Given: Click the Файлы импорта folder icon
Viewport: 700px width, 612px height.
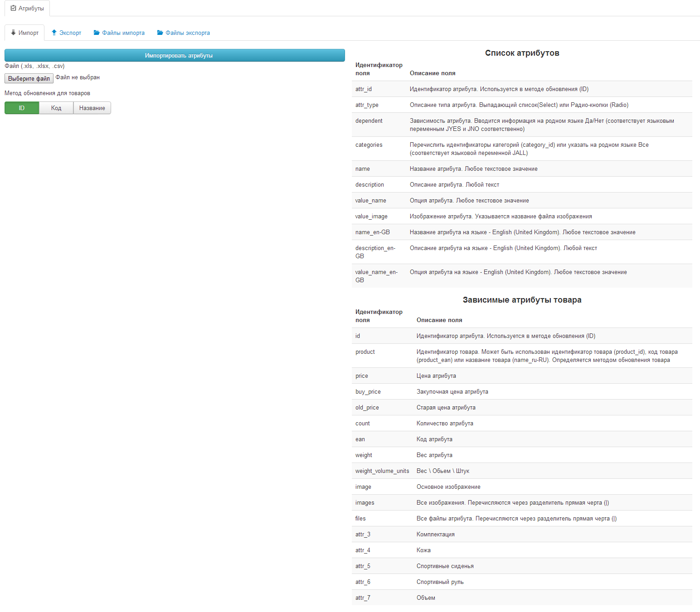Looking at the screenshot, I should pos(97,33).
